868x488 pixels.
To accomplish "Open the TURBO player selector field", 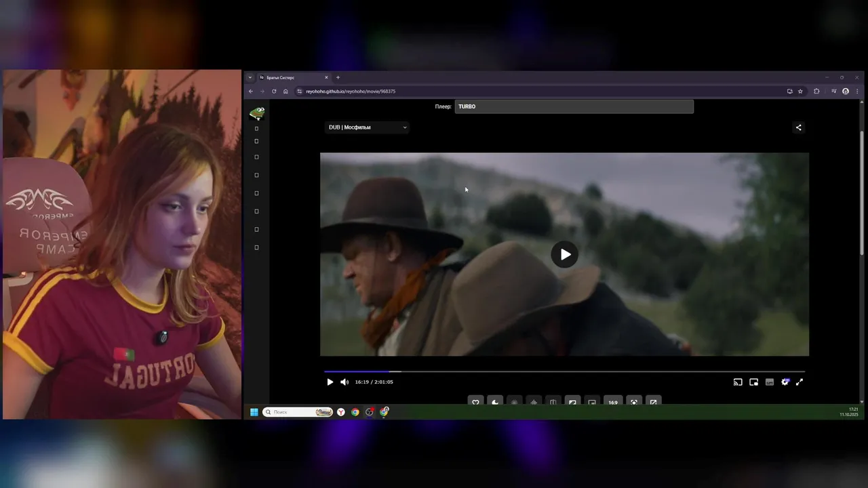I will [574, 106].
